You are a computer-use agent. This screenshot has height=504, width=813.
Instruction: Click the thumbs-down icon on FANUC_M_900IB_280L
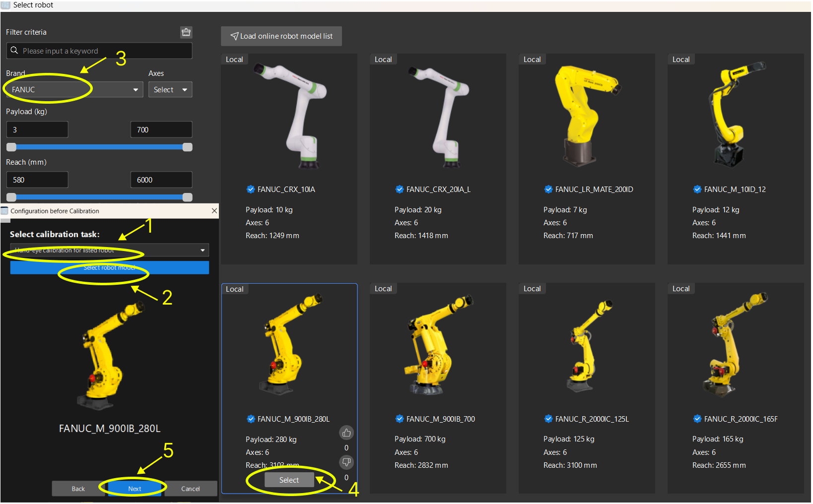pos(346,462)
